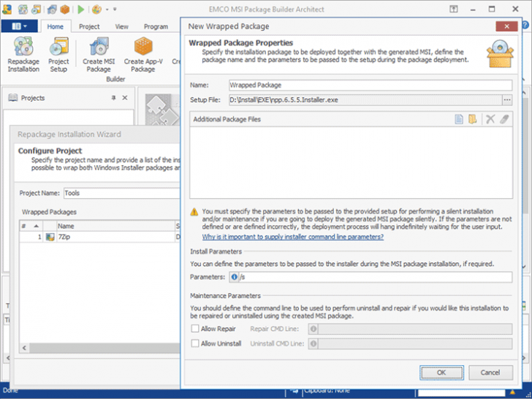Click the left arrow of the wizard horizontal scrollbar
The width and height of the screenshot is (532, 399).
point(24,348)
